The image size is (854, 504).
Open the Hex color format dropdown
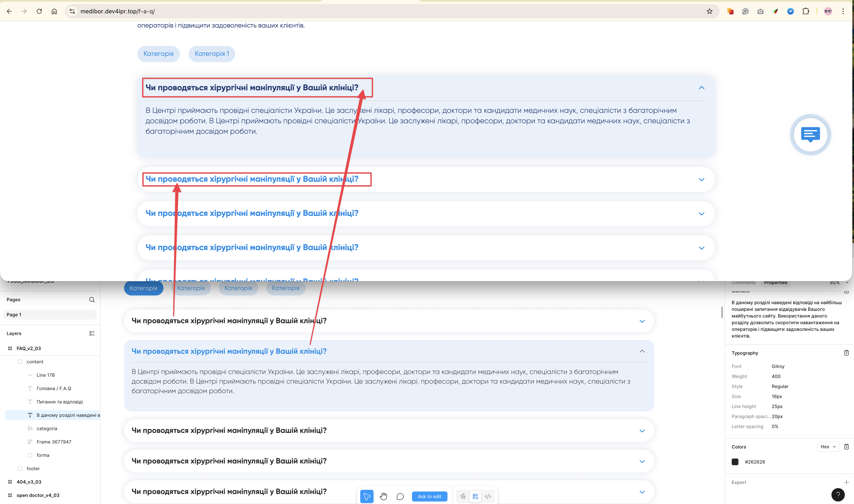[828, 447]
